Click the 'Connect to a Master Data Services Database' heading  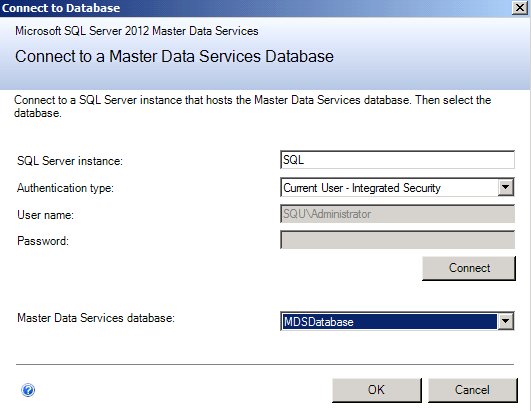(174, 56)
